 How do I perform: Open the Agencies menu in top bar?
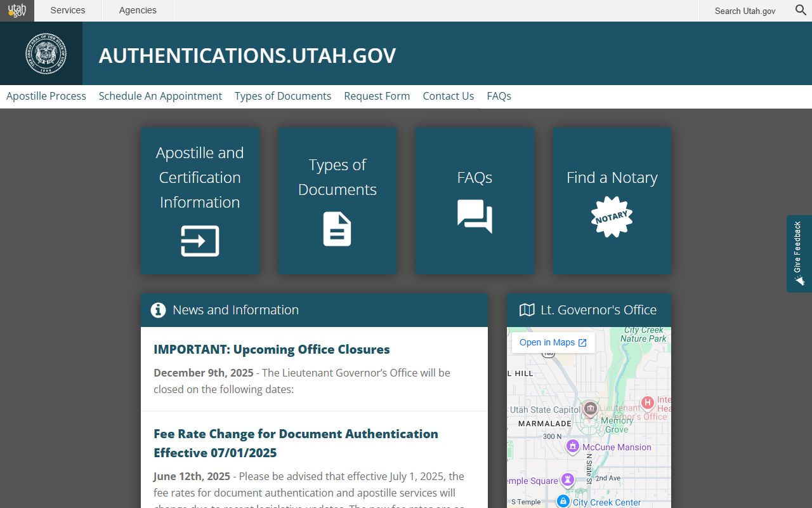pyautogui.click(x=138, y=10)
